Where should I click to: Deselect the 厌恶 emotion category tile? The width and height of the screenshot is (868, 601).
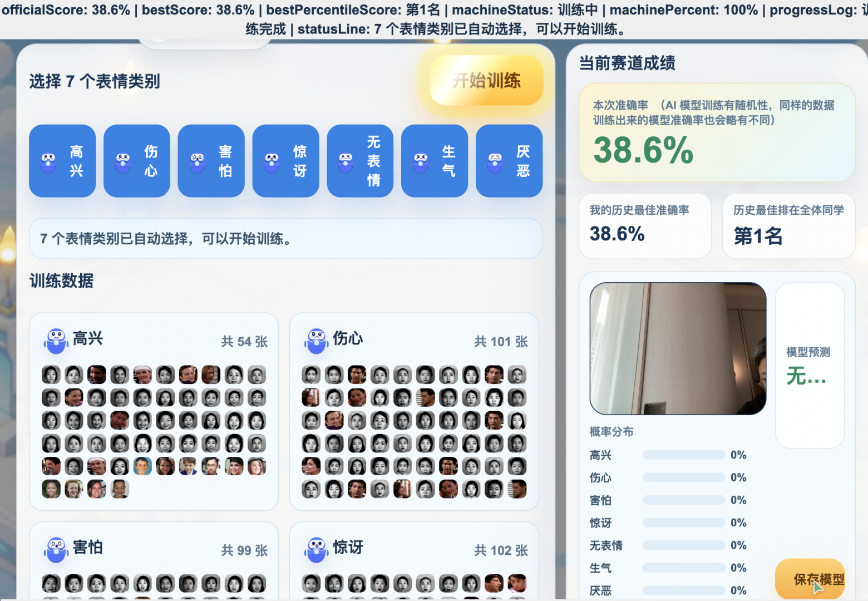[x=509, y=161]
